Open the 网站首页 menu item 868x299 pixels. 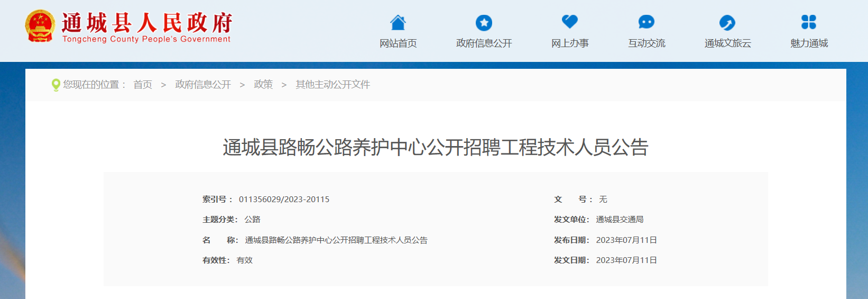click(x=398, y=43)
